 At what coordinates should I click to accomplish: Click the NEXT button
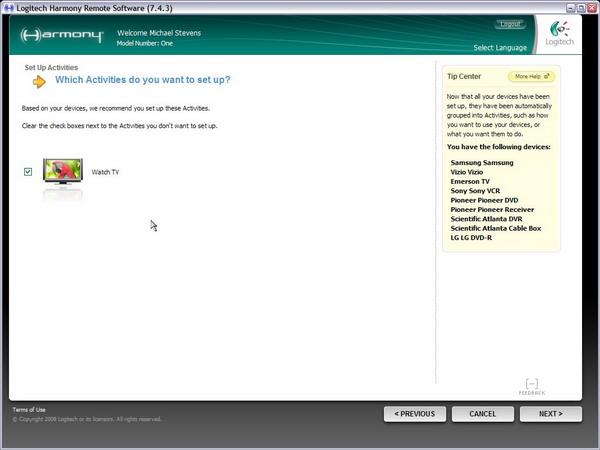(x=551, y=414)
